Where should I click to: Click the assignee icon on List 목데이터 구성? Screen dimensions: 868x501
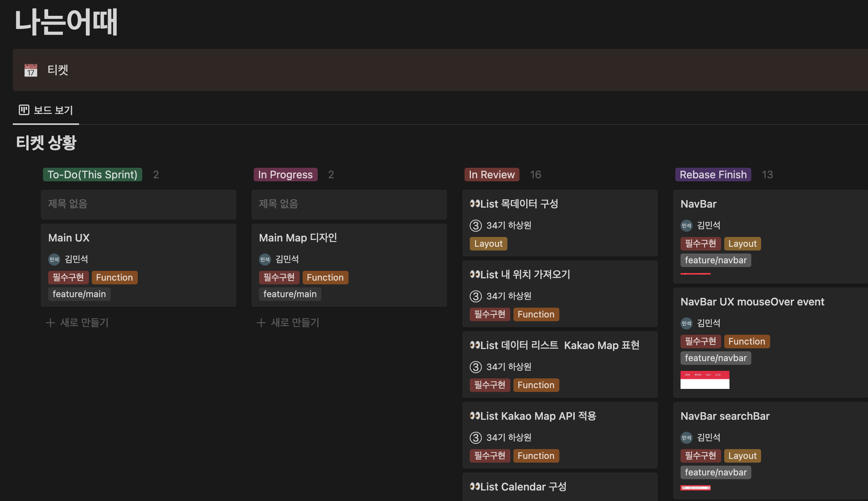point(476,225)
